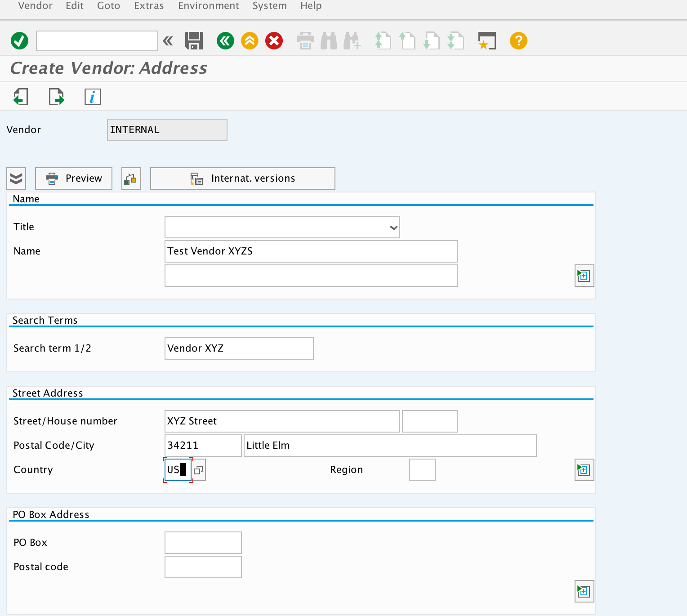Click the Region input field
687x616 pixels.
click(423, 470)
